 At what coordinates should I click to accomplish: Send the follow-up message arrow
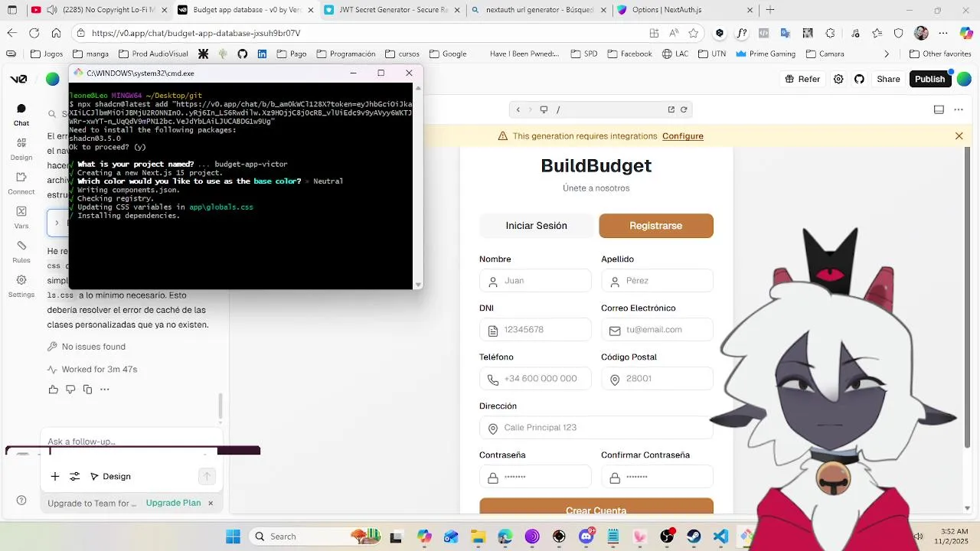point(207,476)
